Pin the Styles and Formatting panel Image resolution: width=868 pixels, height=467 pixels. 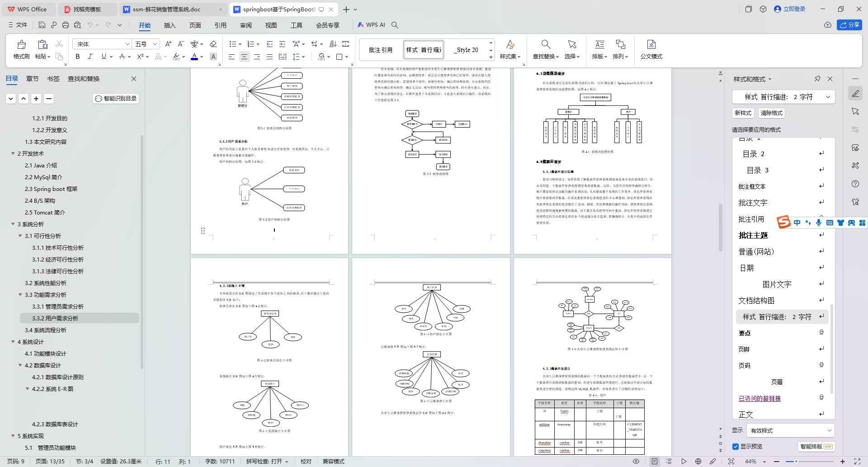coord(817,79)
